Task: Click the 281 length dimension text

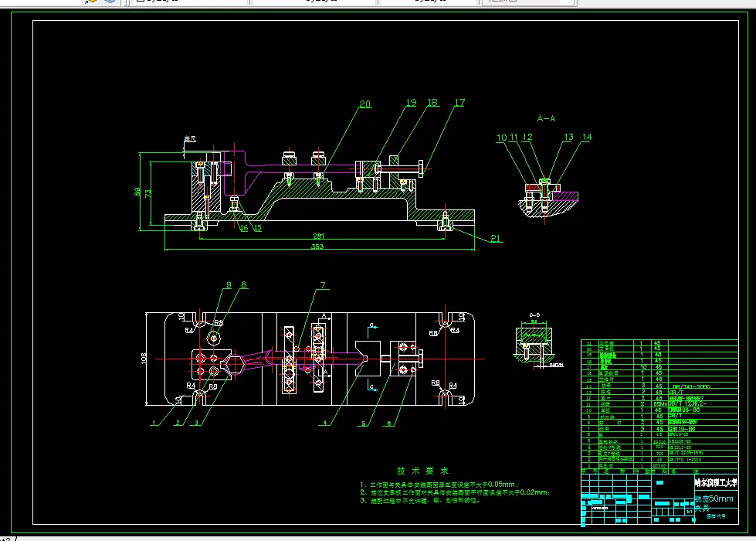Action: (318, 236)
